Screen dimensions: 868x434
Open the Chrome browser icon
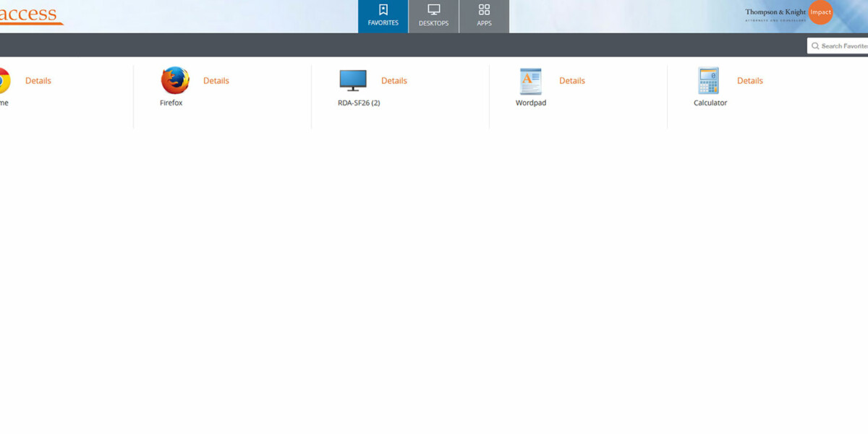tap(2, 82)
